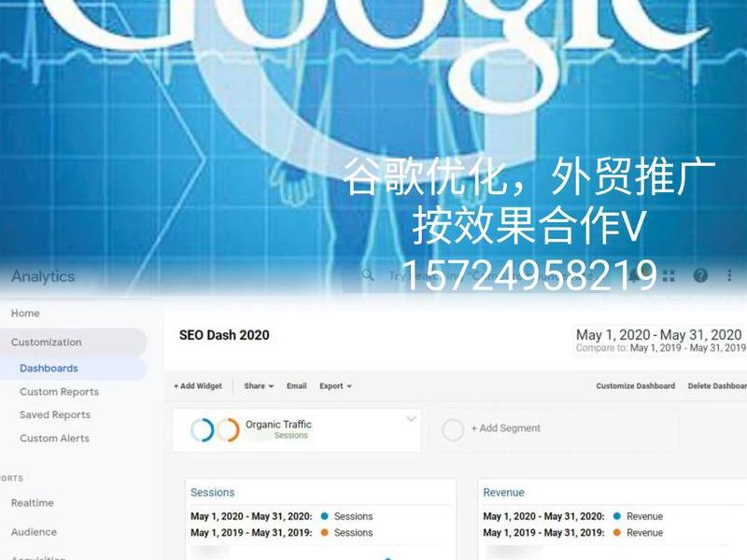Viewport: 747px width, 560px height.
Task: Open the three-dot more options menu
Action: 729,275
